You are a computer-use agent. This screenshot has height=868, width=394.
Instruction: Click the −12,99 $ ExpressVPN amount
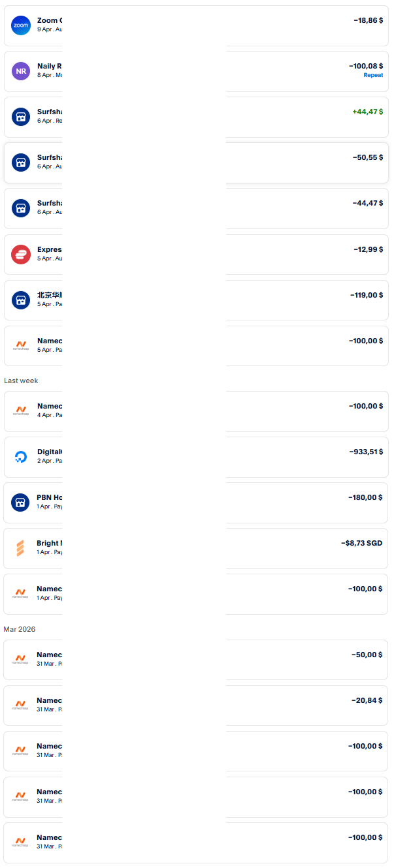[368, 249]
